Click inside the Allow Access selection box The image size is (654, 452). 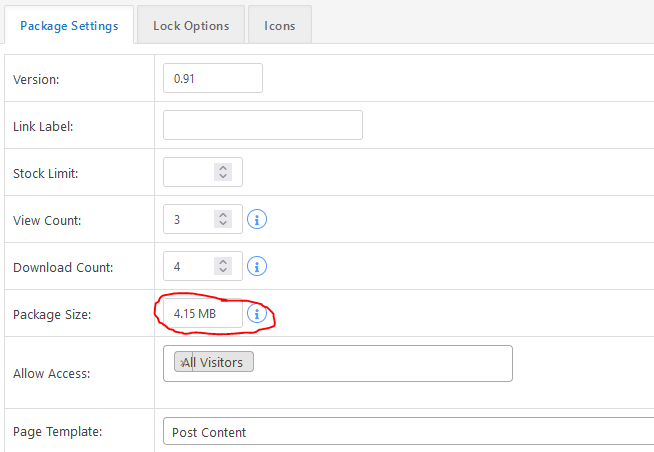[338, 363]
